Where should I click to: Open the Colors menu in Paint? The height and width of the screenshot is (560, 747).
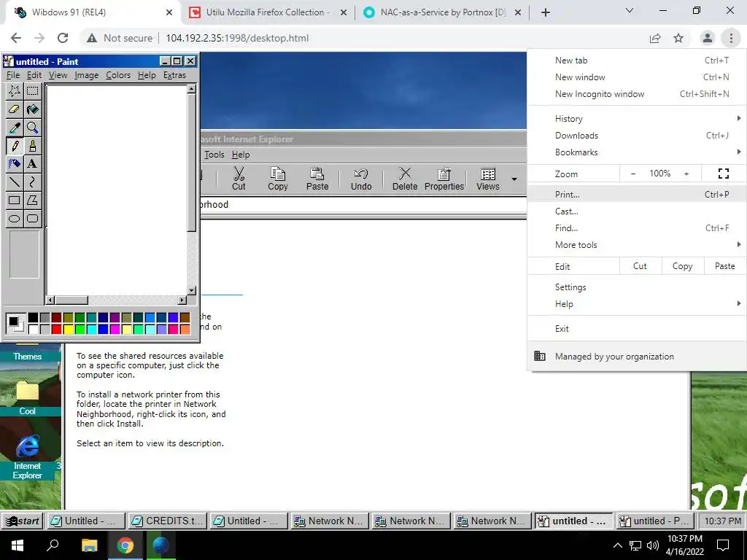click(118, 75)
